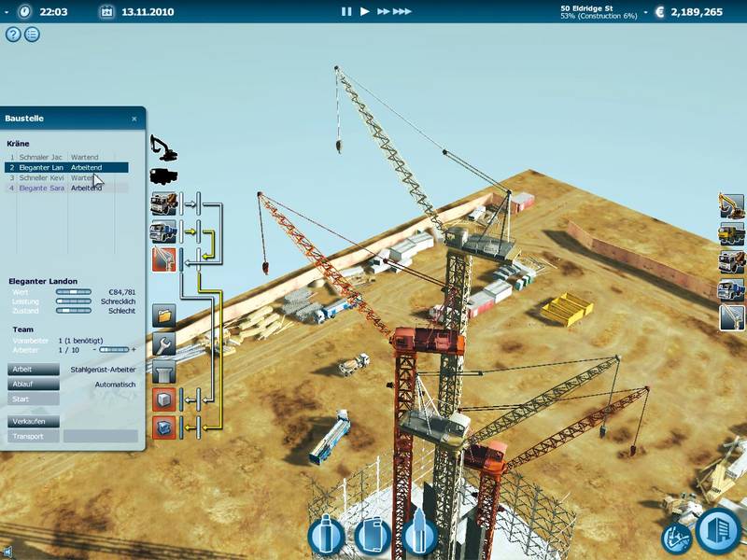
Task: Pause the game simulation
Action: [345, 11]
